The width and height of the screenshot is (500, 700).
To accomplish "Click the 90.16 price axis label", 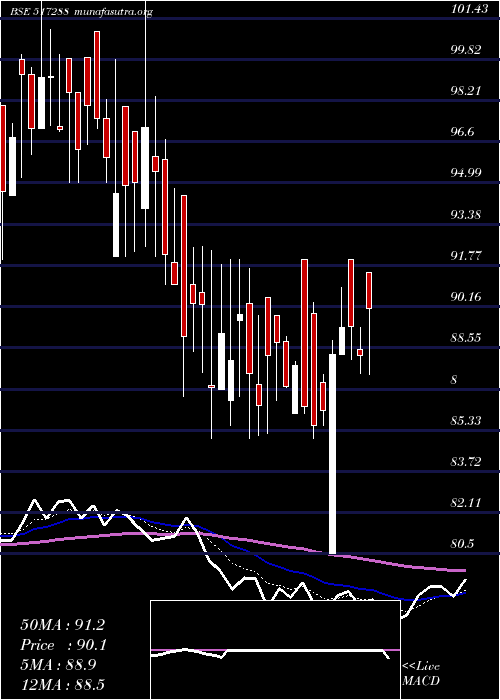I will pos(468,296).
